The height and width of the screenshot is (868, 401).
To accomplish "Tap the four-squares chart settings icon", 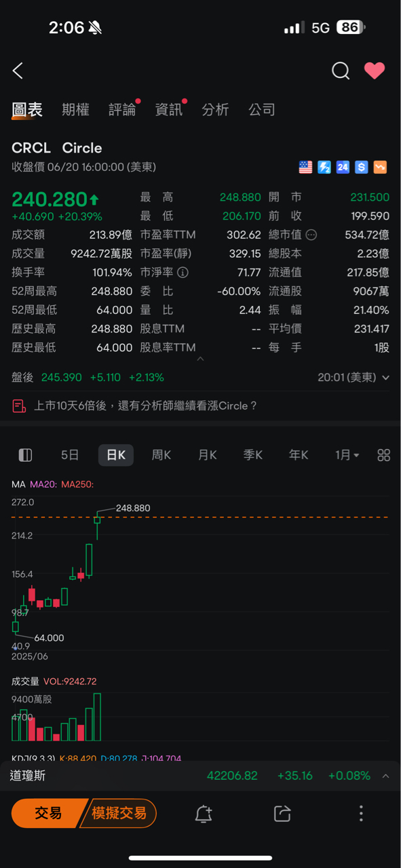I will pos(384,455).
